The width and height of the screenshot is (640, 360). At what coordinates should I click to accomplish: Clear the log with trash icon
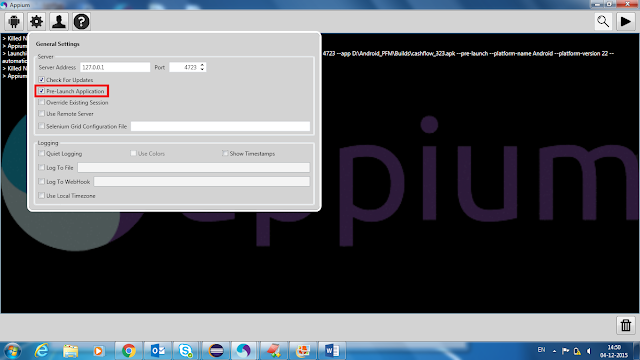tap(626, 325)
